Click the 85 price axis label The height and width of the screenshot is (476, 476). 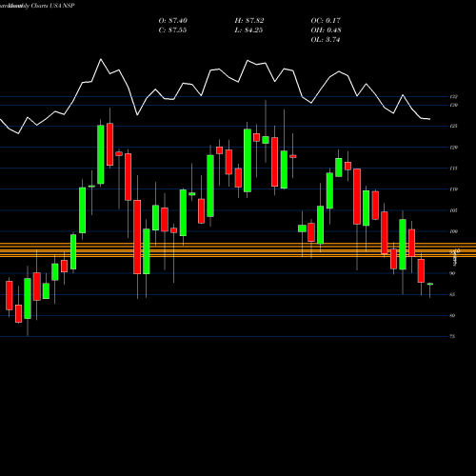(x=453, y=294)
